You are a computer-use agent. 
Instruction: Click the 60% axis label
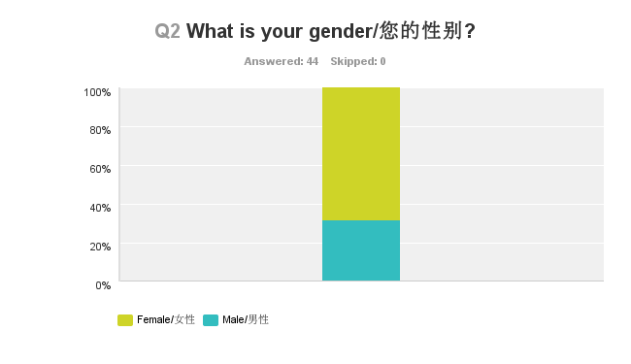pyautogui.click(x=100, y=169)
